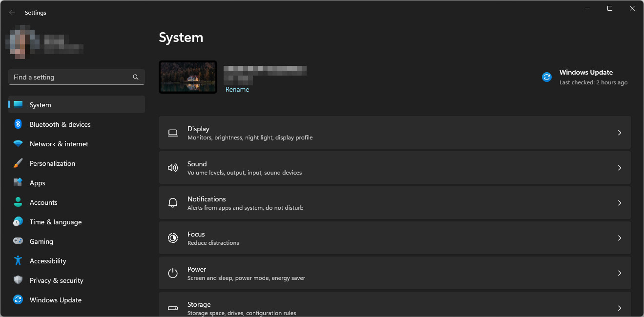The width and height of the screenshot is (644, 317).
Task: Select Apps in the sidebar menu
Action: click(37, 183)
